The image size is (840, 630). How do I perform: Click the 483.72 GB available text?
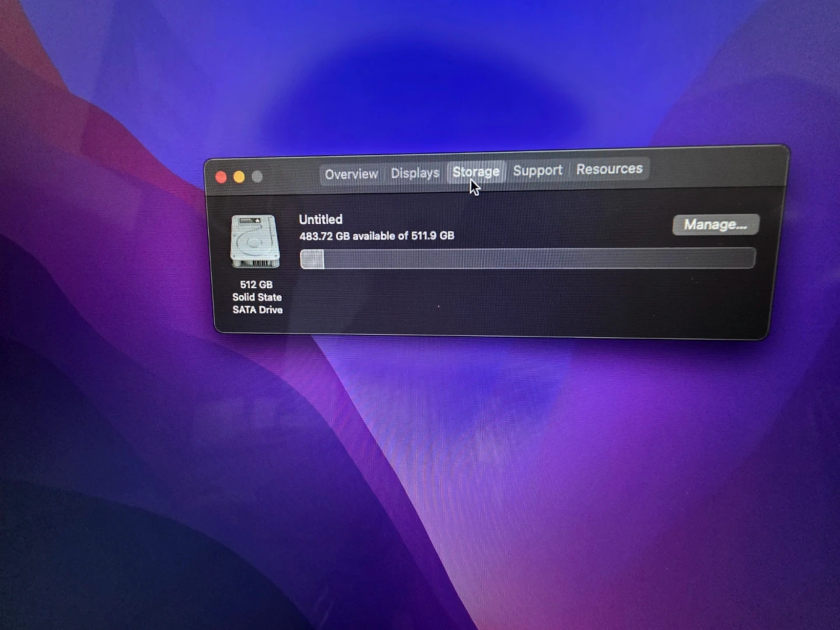point(376,236)
